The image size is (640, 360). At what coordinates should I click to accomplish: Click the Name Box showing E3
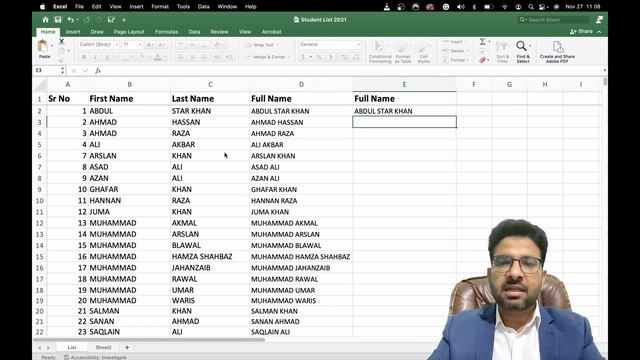[x=48, y=71]
